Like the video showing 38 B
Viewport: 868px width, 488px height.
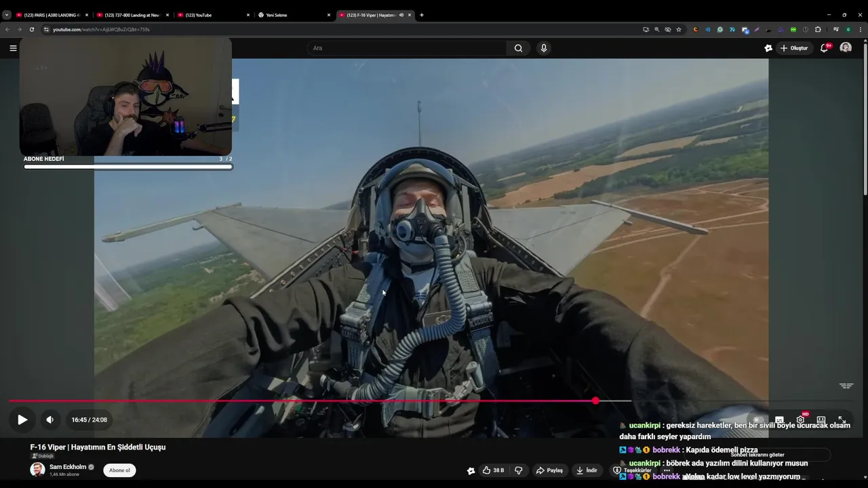(493, 470)
